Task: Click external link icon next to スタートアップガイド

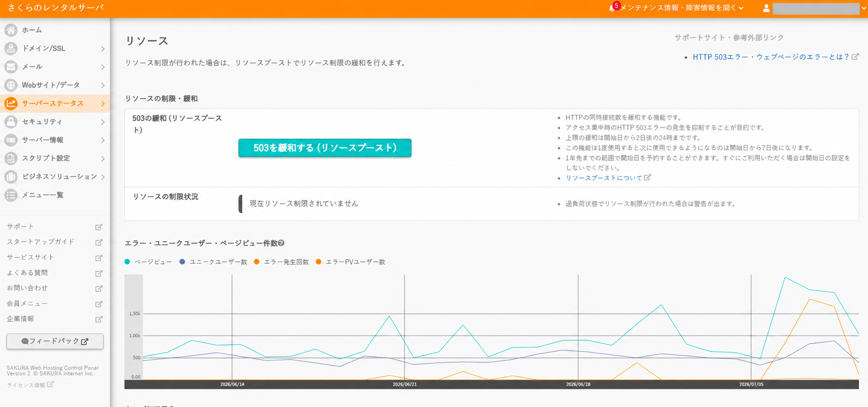Action: [99, 242]
